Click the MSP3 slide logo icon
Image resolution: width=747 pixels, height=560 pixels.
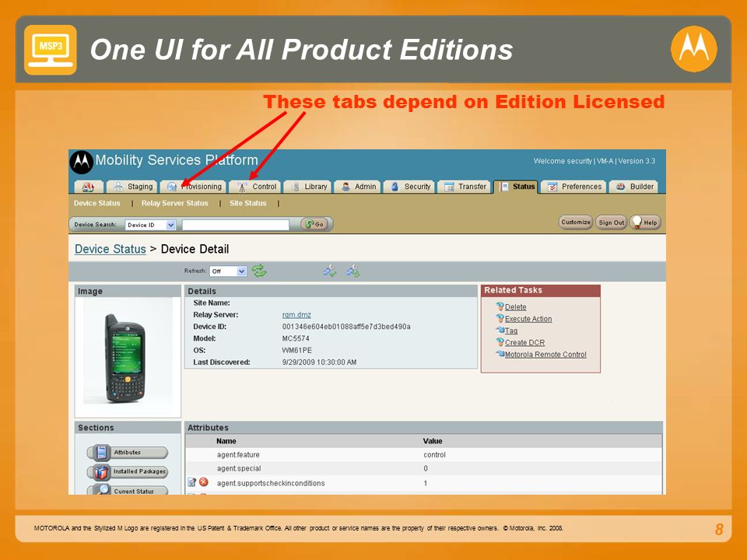tap(51, 50)
